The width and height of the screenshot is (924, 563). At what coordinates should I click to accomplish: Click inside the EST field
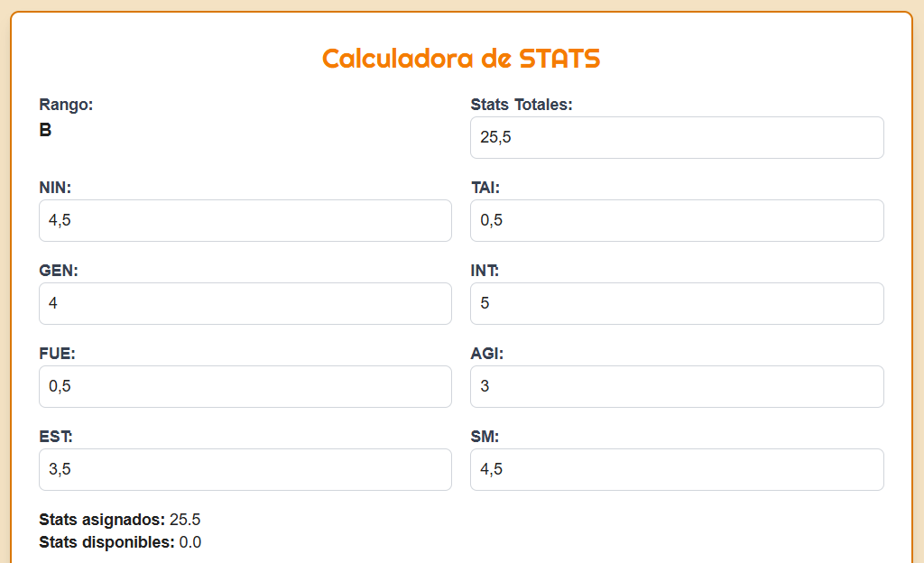click(x=245, y=469)
